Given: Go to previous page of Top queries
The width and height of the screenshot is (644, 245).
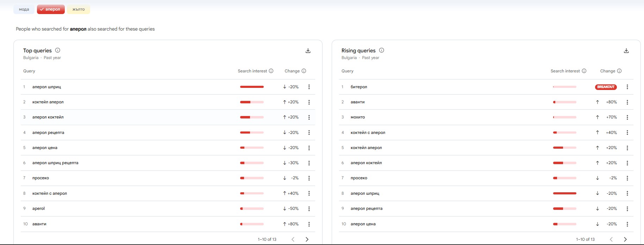Looking at the screenshot, I should [293, 239].
